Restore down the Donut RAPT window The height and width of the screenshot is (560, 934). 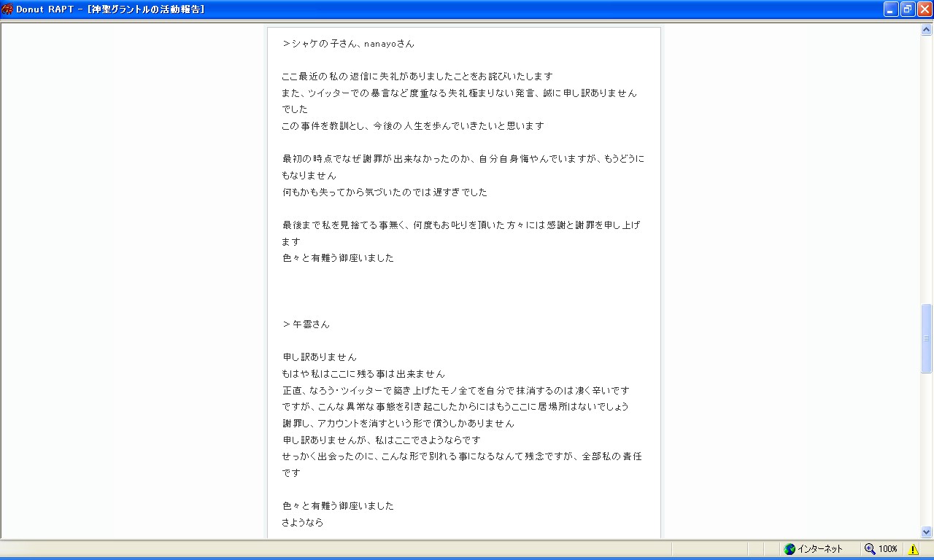908,9
